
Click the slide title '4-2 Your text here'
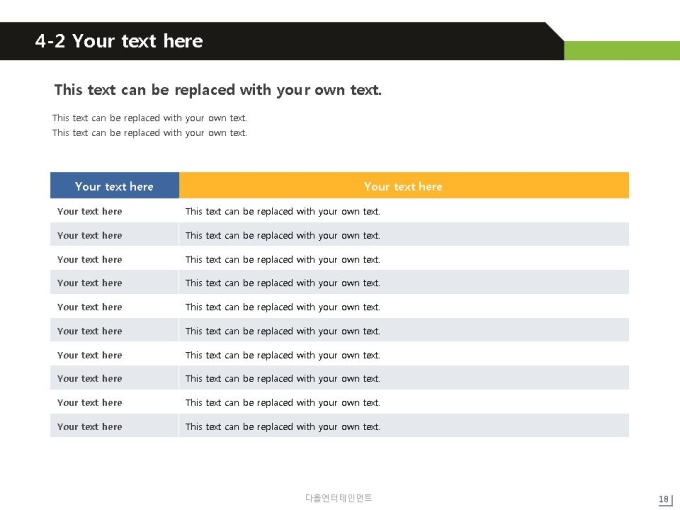pyautogui.click(x=119, y=41)
